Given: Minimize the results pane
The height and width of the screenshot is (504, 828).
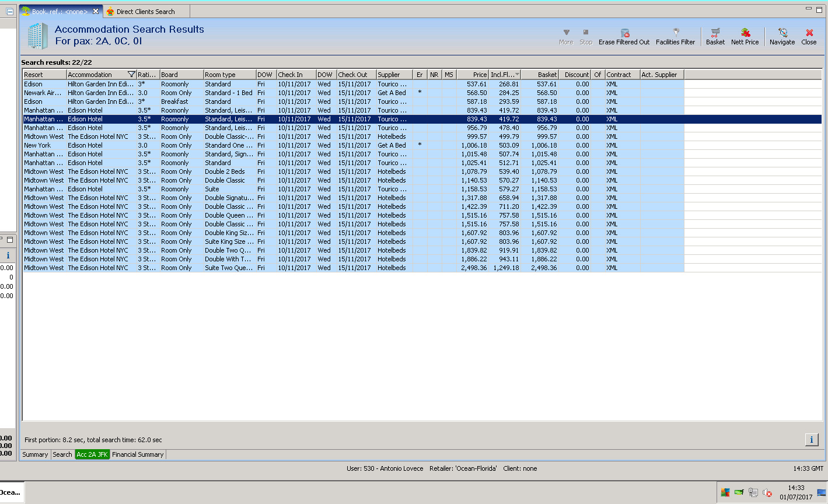Looking at the screenshot, I should pos(809,9).
